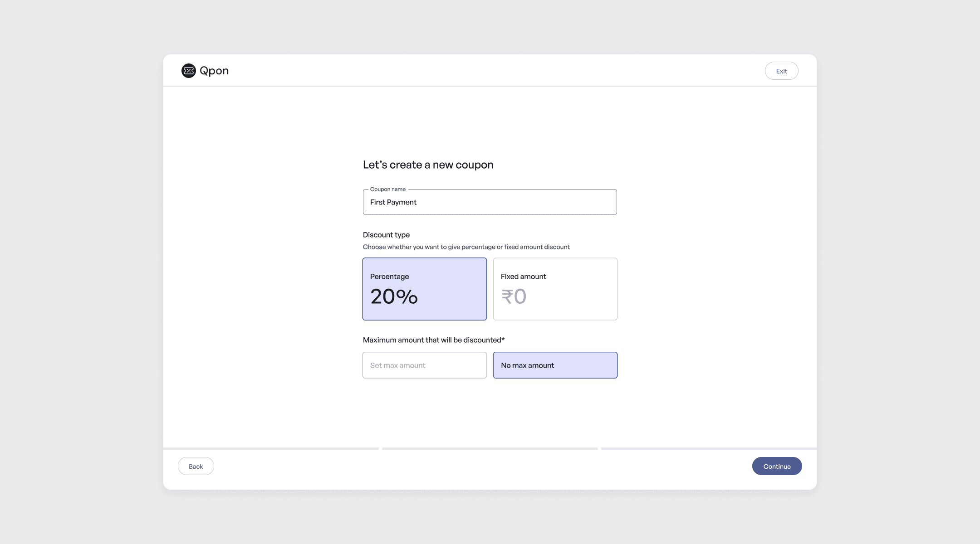Click the Maximum amount discounted label
The width and height of the screenshot is (980, 544).
pyautogui.click(x=433, y=340)
